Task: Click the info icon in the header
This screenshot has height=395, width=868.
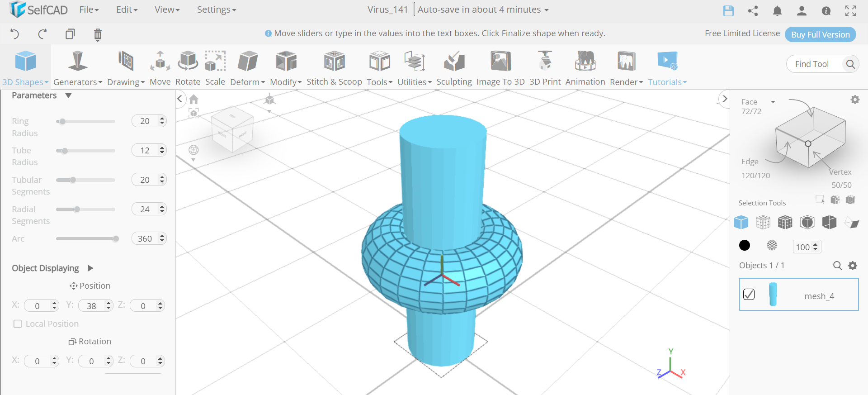Action: (826, 10)
